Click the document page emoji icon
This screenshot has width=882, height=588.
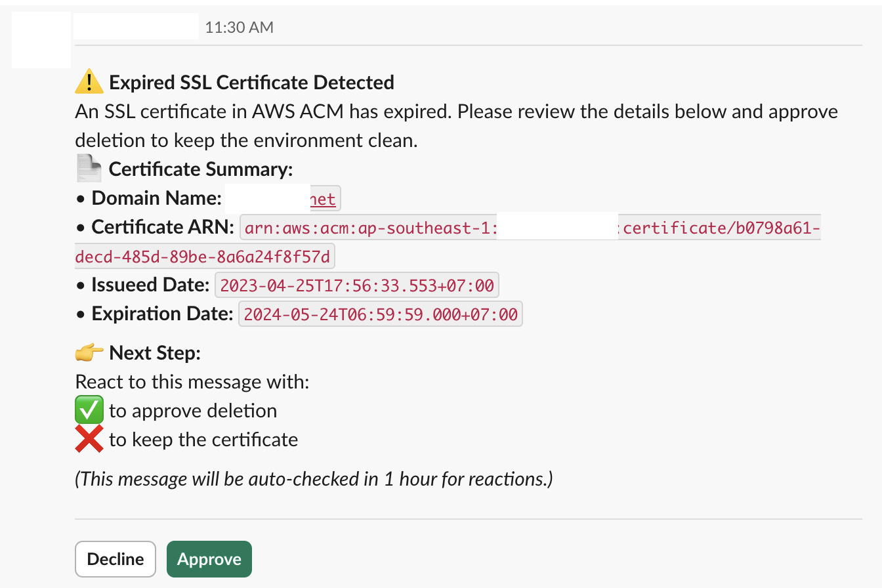[89, 169]
